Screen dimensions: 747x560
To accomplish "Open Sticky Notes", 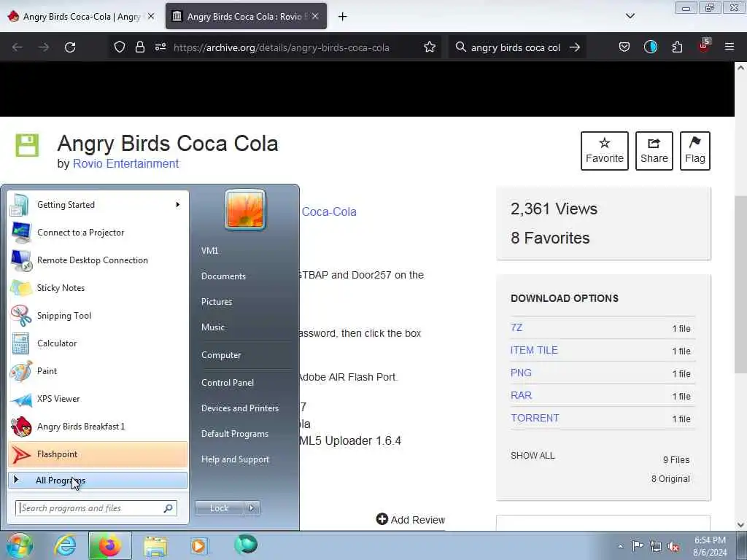I will click(98, 287).
